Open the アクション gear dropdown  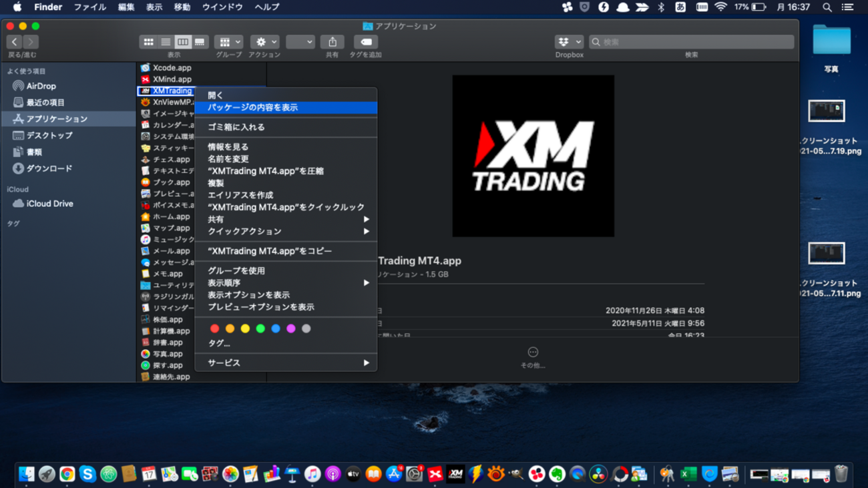pos(264,41)
